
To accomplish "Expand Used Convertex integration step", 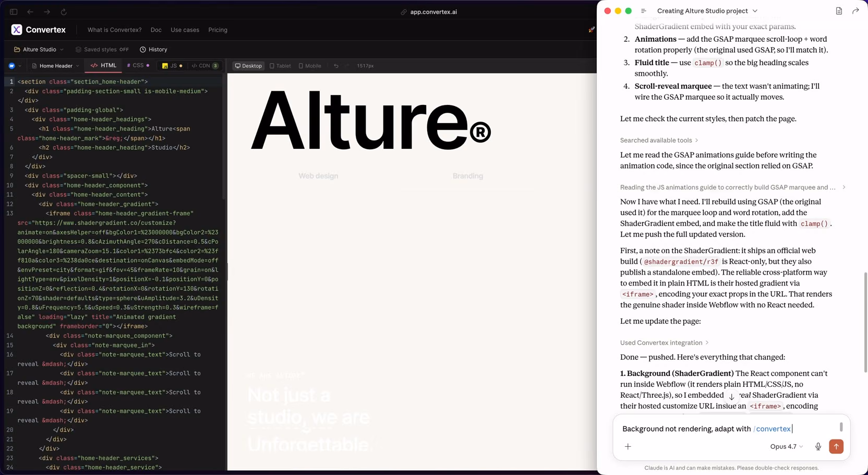I will pyautogui.click(x=664, y=343).
